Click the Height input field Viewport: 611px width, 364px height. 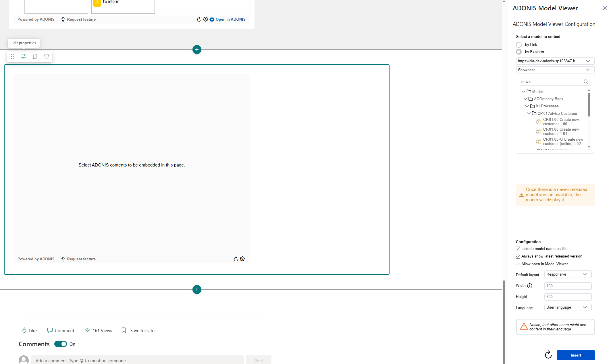[568, 297]
